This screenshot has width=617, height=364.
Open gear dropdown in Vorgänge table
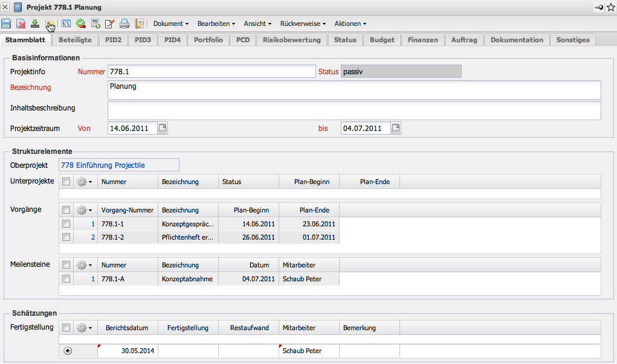[85, 210]
